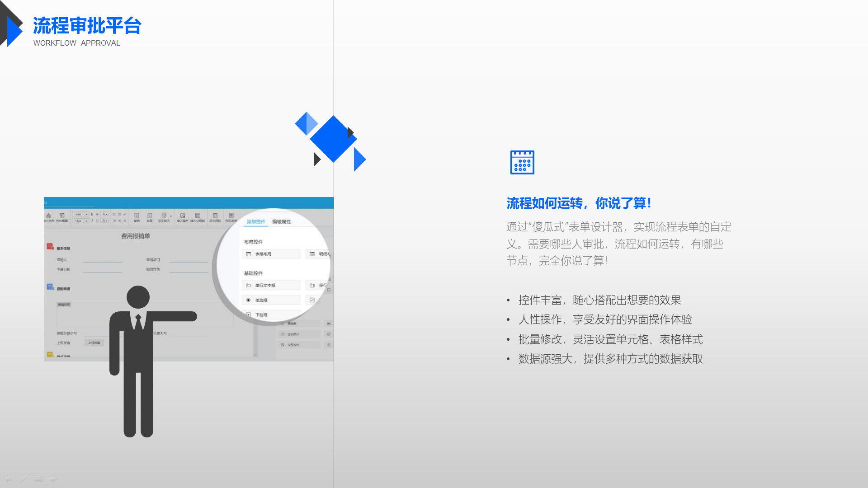Click the large blue diamond graphic
868x488 pixels.
(333, 139)
